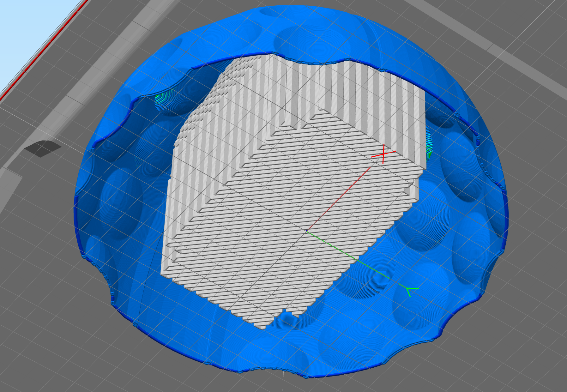
Task: Click the green overhang patch left of support
Action: 164,97
